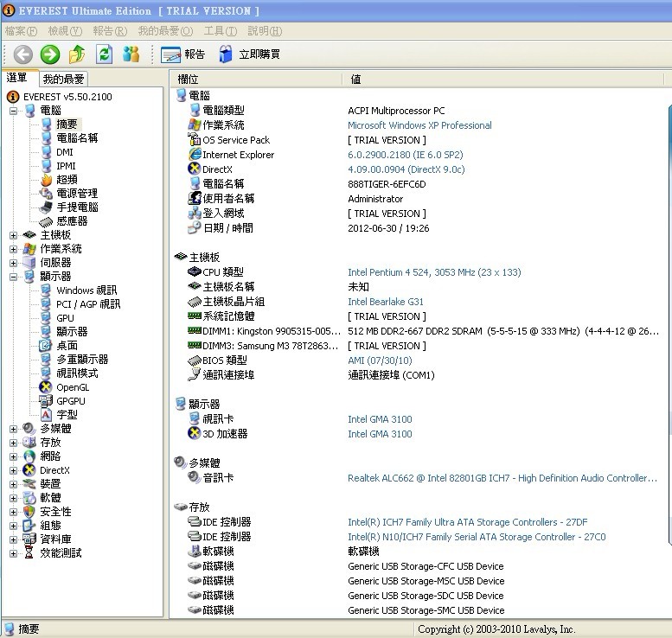Open the 超頻 overclock tree item
The image size is (672, 638).
pyautogui.click(x=67, y=180)
